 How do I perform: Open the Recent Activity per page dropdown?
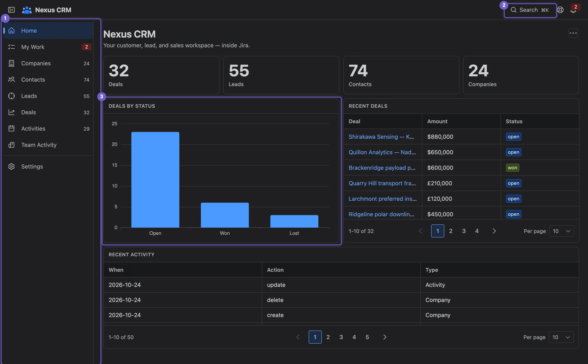click(561, 337)
